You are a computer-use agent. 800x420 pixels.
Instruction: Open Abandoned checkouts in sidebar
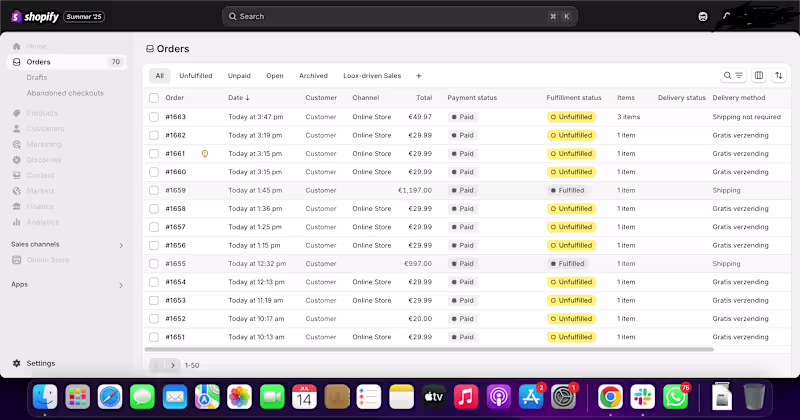pos(65,93)
